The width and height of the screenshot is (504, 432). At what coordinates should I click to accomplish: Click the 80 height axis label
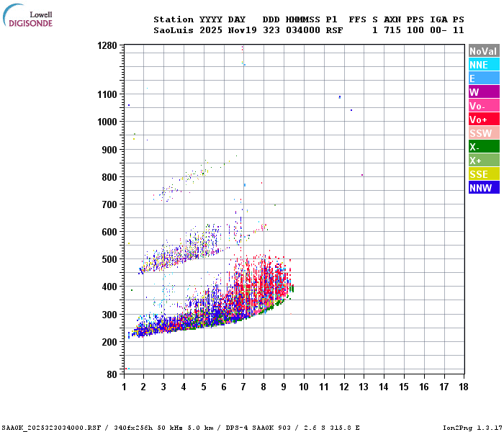point(112,374)
